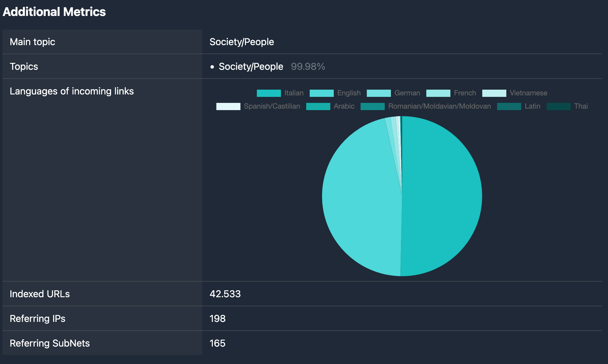This screenshot has height=364, width=608.
Task: Select the Arabic legend marker
Action: pyautogui.click(x=318, y=106)
